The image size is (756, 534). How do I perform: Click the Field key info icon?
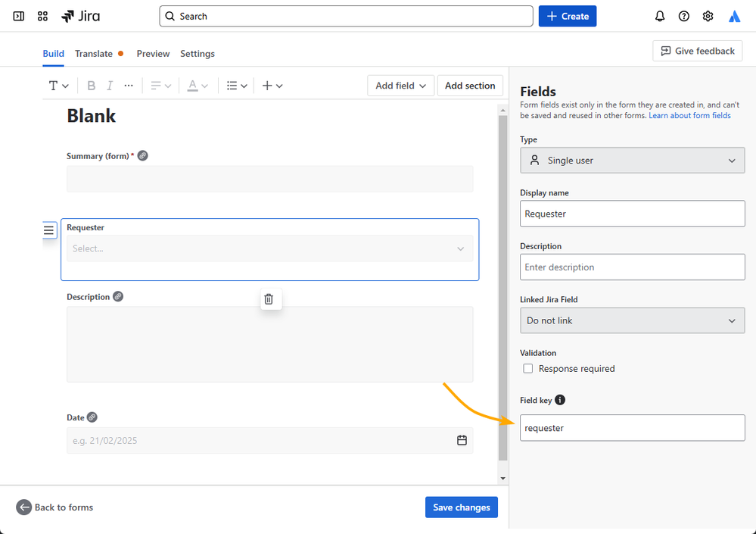[x=560, y=400]
